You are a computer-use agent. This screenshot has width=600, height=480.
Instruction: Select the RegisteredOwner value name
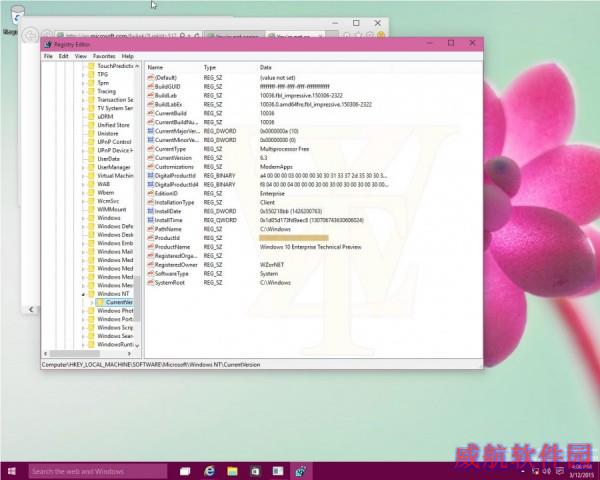click(x=176, y=265)
